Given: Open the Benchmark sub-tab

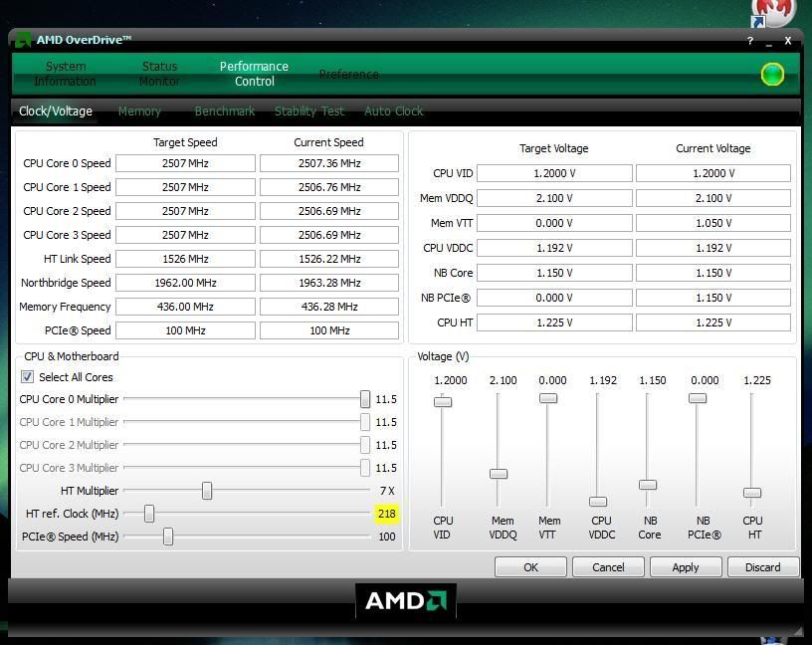Looking at the screenshot, I should [x=225, y=111].
